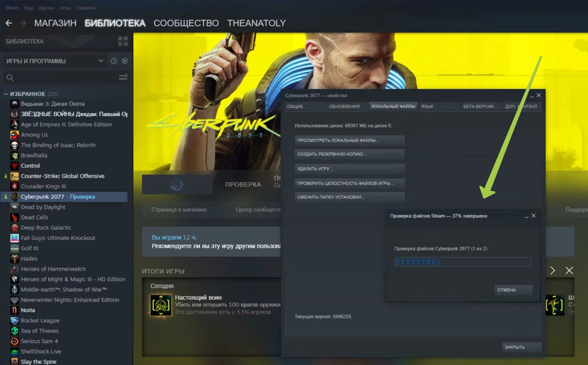Click УДАЛИТЬ ИГРУ button

350,169
